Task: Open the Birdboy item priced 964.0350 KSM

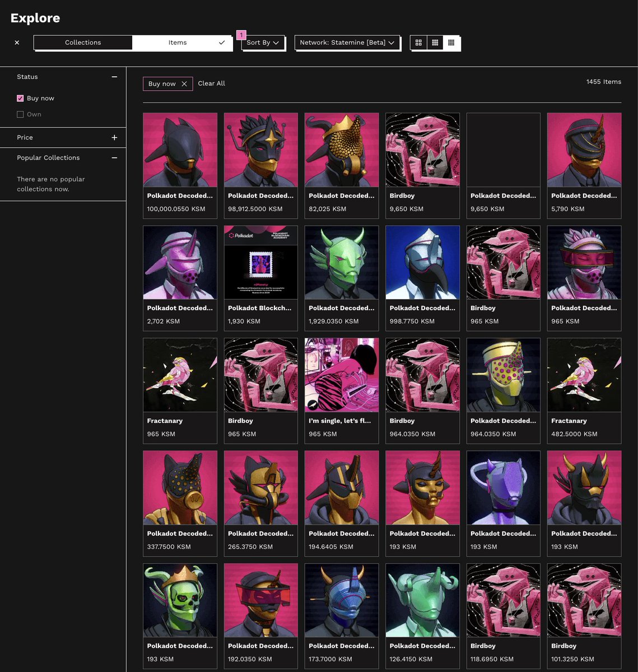Action: click(423, 391)
